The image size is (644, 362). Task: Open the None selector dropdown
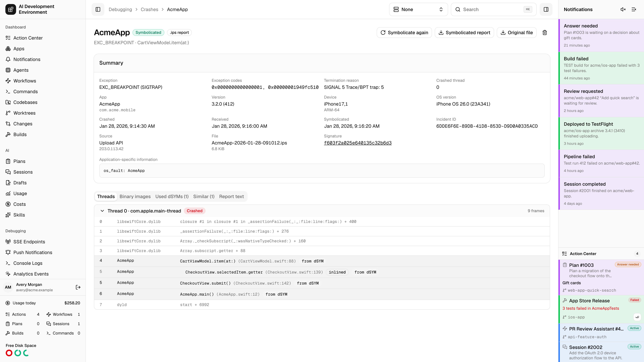pos(418,10)
